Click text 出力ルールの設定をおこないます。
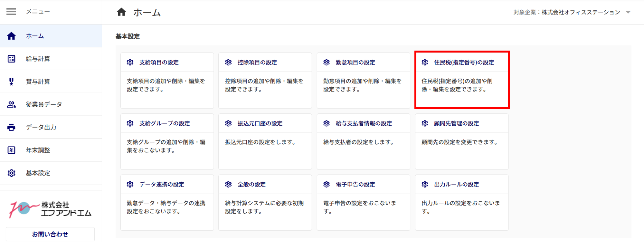Image resolution: width=644 pixels, height=242 pixels. pyautogui.click(x=461, y=207)
